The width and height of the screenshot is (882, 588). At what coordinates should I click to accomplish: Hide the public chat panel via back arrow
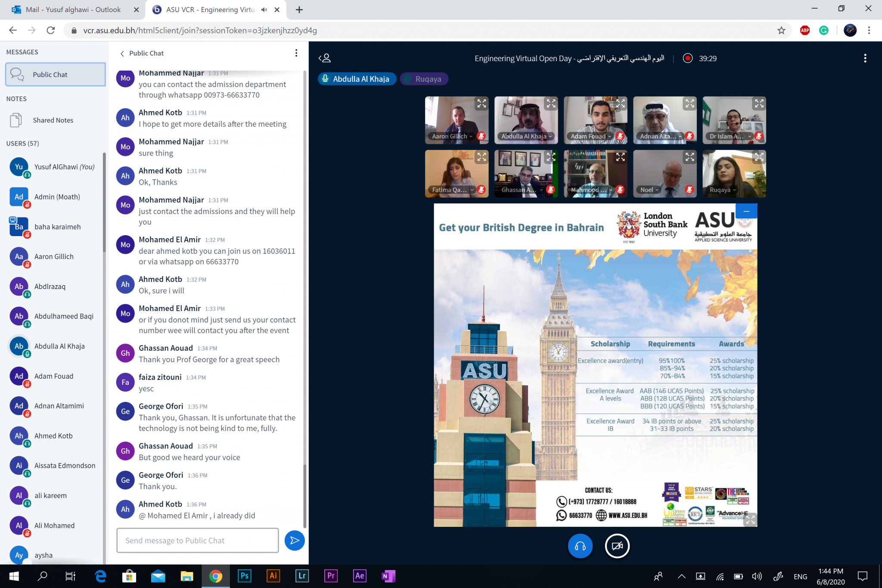[x=122, y=53]
